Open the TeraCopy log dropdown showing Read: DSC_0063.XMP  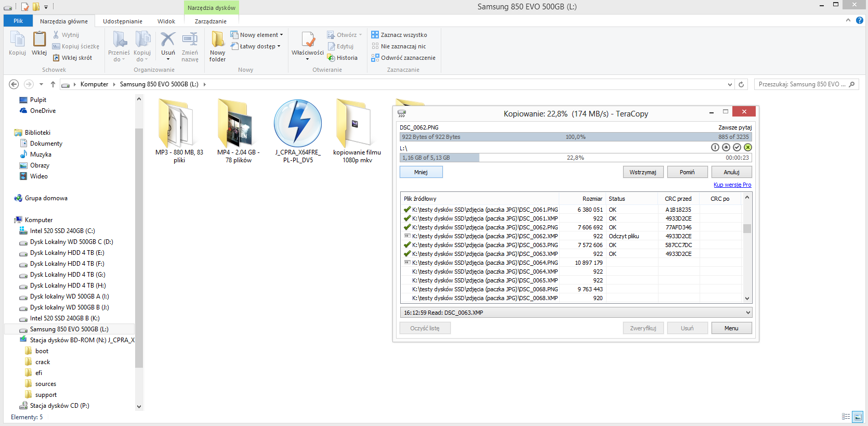[576, 313]
